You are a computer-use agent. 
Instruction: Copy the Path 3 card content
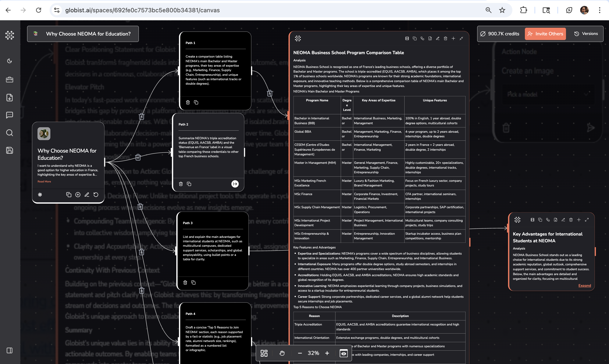(193, 283)
